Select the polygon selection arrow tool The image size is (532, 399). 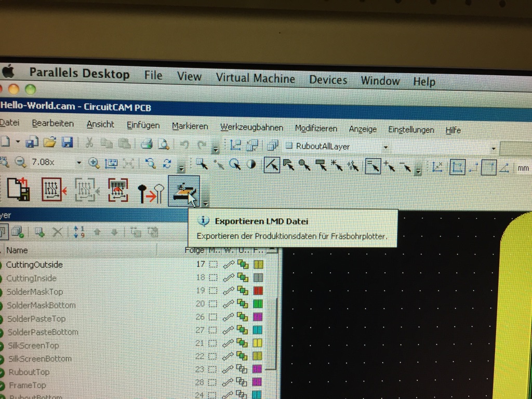pyautogui.click(x=289, y=165)
